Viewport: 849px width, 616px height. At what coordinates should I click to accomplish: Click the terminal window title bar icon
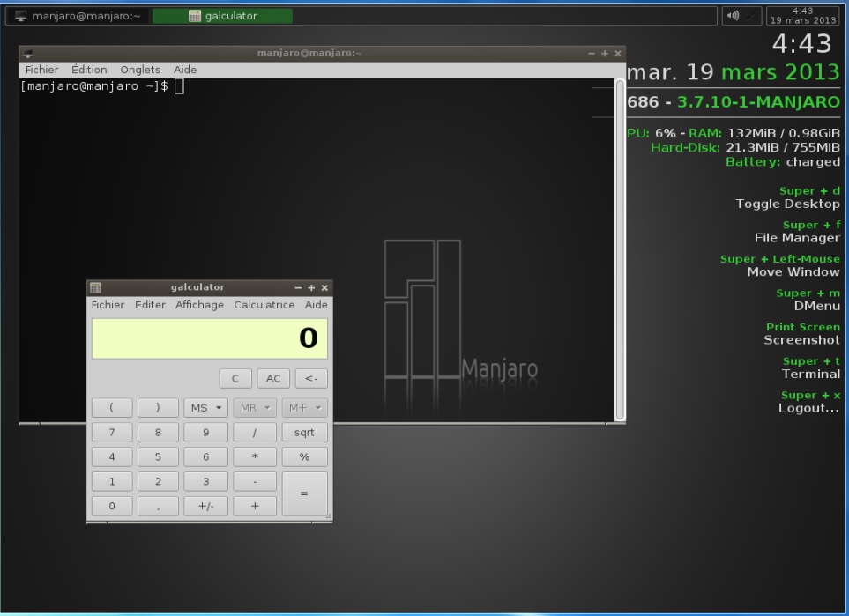[x=28, y=53]
